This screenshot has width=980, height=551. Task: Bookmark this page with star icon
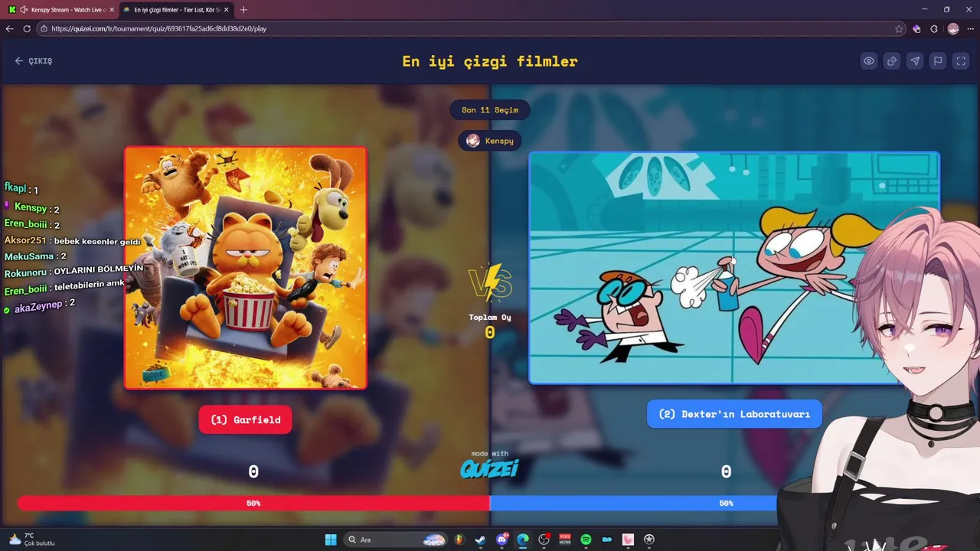point(899,28)
